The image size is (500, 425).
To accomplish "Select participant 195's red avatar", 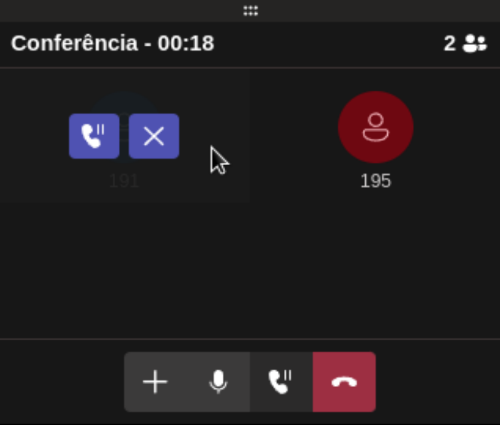I will click(x=376, y=127).
